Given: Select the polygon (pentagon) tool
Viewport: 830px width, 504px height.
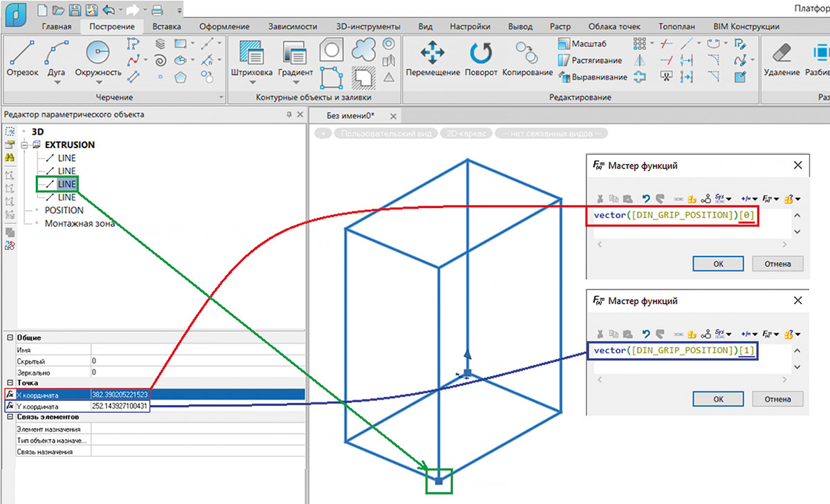Looking at the screenshot, I should tap(180, 76).
